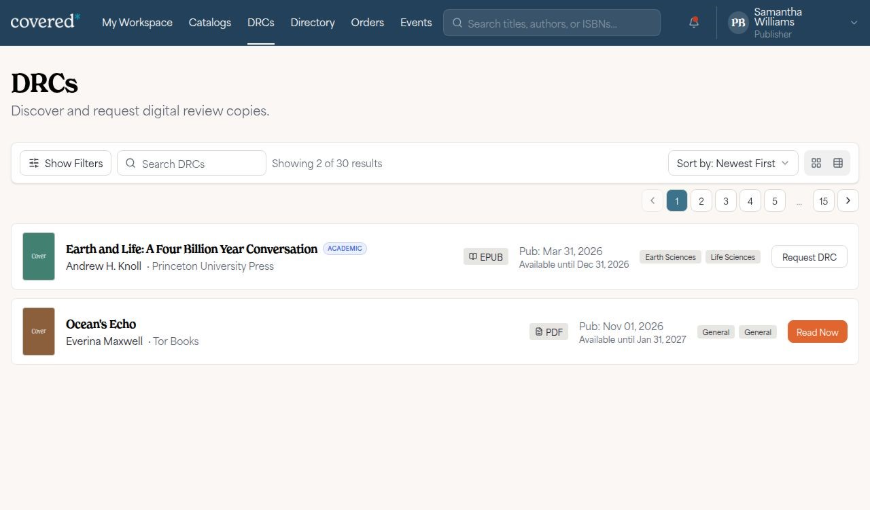Click the covered logo
870x510 pixels.
45,22
